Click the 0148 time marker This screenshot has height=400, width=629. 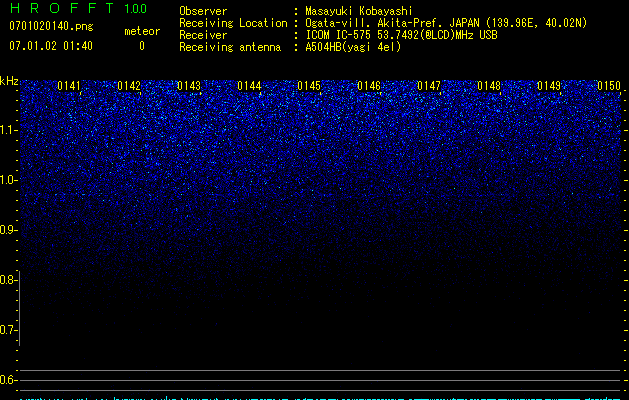click(x=489, y=86)
